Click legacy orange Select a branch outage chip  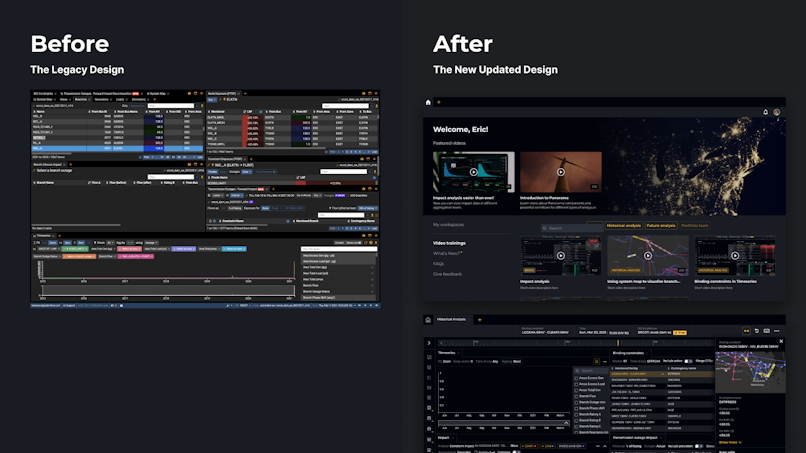pos(79,256)
